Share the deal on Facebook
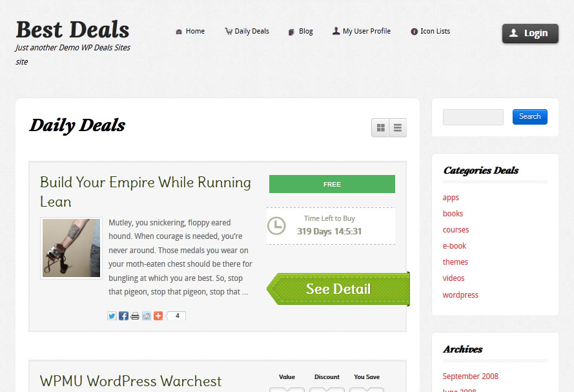574x392 pixels. click(x=123, y=316)
